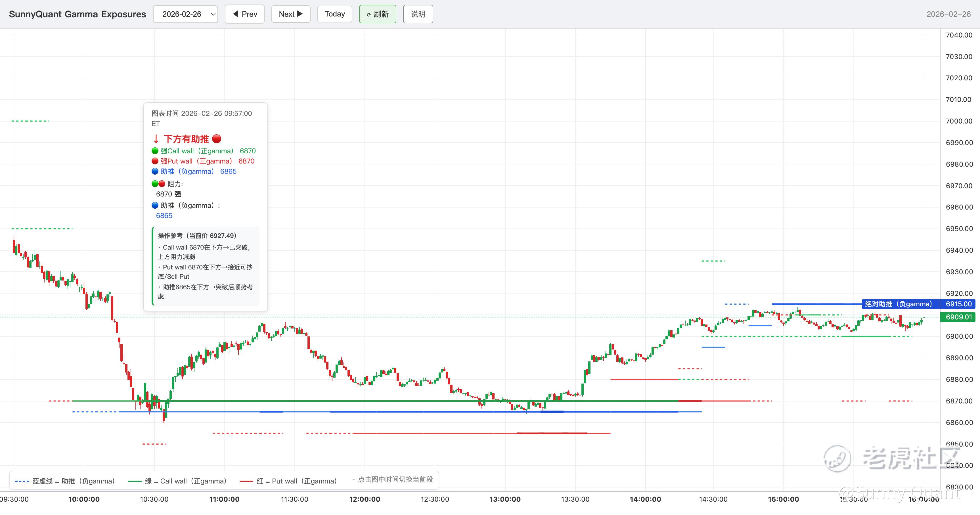Jump to Today
980x515 pixels.
click(x=334, y=14)
